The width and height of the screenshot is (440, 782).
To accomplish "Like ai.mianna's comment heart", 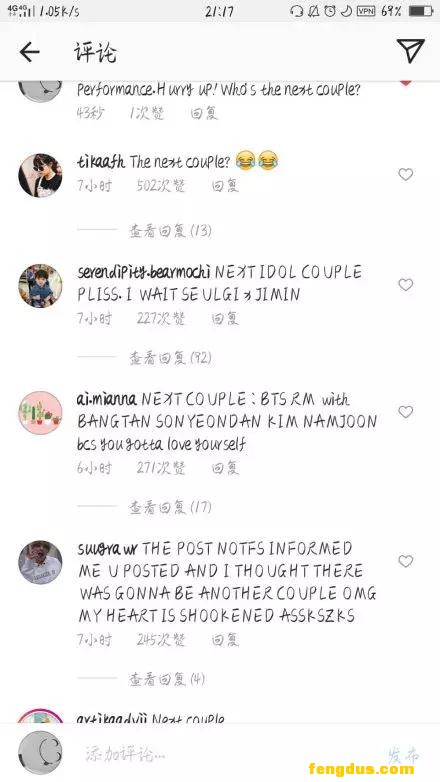I will (x=406, y=412).
